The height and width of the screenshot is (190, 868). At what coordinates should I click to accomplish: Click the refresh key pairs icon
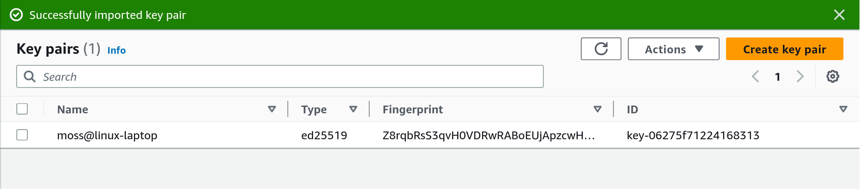601,49
